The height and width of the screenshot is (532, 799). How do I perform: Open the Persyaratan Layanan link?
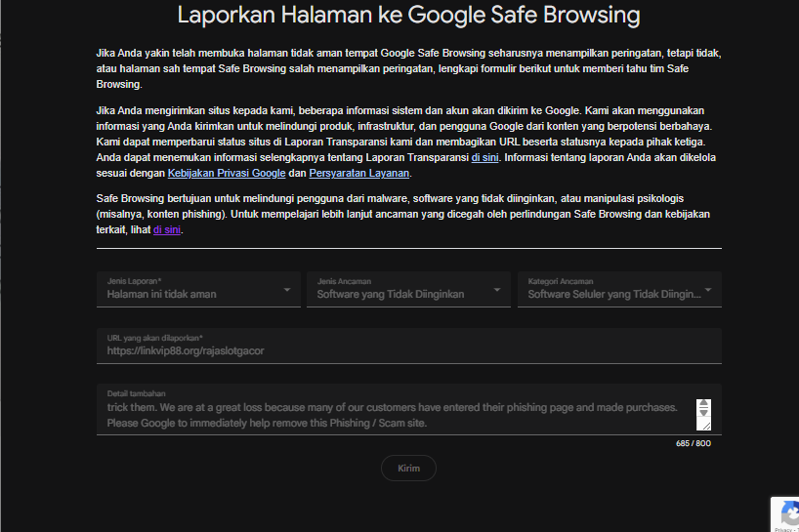click(x=359, y=173)
